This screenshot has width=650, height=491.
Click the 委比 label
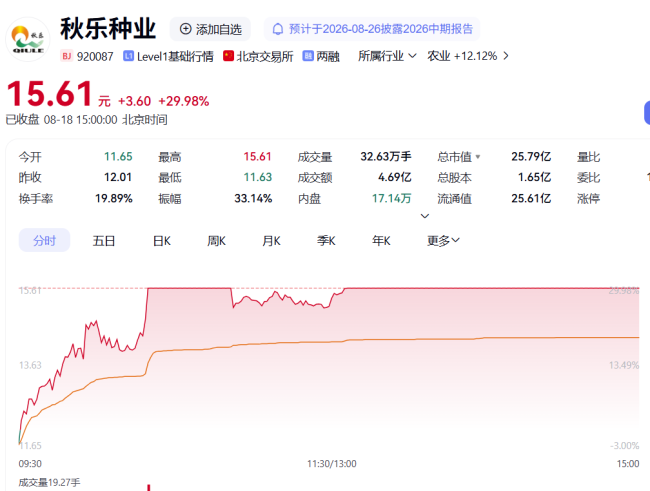(x=589, y=177)
